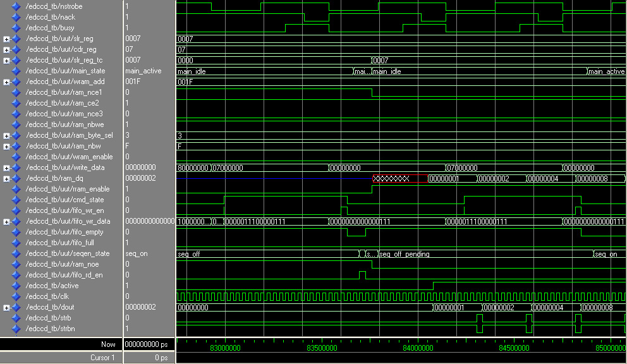627x364 pixels.
Task: Expand the slr_reg bus signal
Action: coord(6,39)
